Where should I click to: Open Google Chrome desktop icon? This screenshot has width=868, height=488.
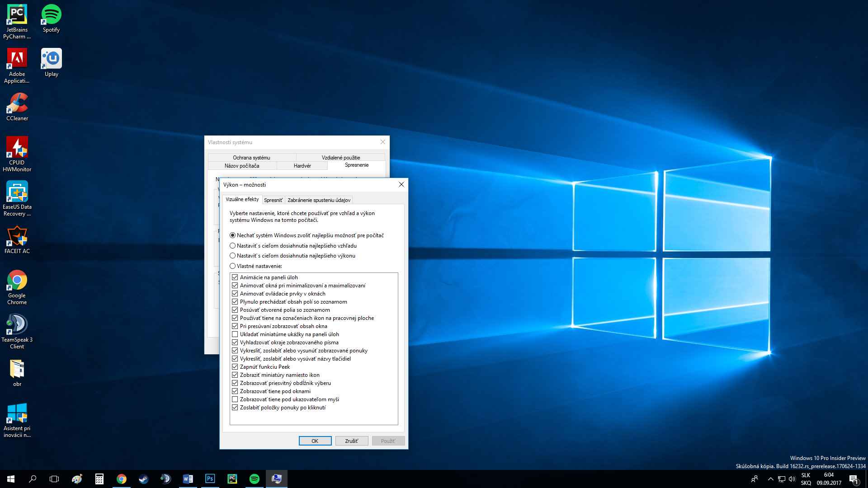(x=17, y=287)
